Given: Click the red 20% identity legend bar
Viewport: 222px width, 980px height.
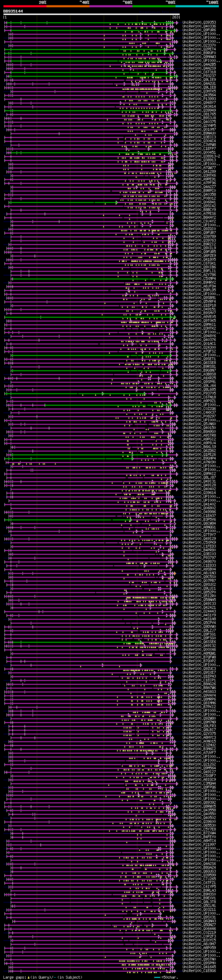Looking at the screenshot, I should point(25,6).
